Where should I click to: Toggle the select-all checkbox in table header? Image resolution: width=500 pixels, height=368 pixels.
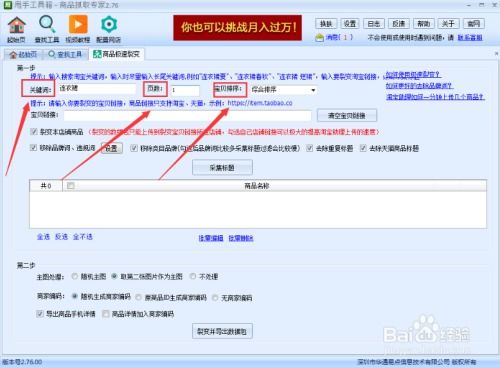tap(70, 186)
